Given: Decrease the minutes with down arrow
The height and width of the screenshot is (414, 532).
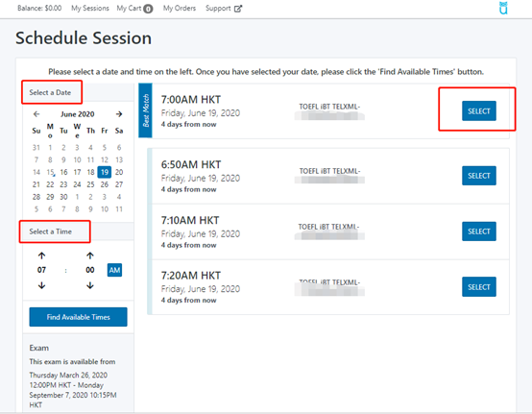Looking at the screenshot, I should pyautogui.click(x=90, y=285).
